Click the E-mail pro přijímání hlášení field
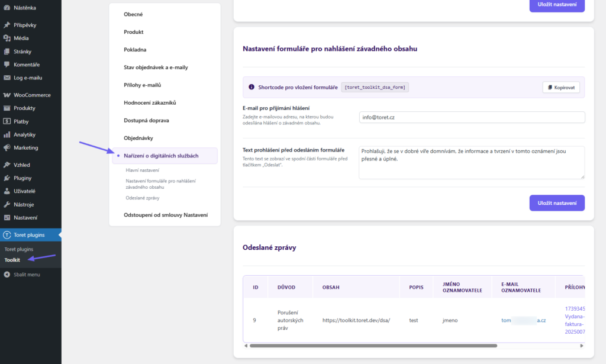Screen dimensions: 606x364 pyautogui.click(x=472, y=117)
